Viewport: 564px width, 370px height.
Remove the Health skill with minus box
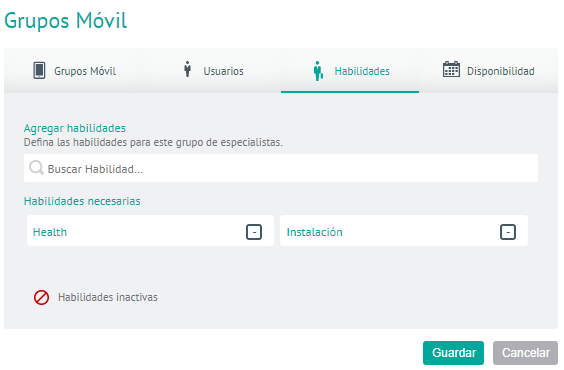coord(254,232)
